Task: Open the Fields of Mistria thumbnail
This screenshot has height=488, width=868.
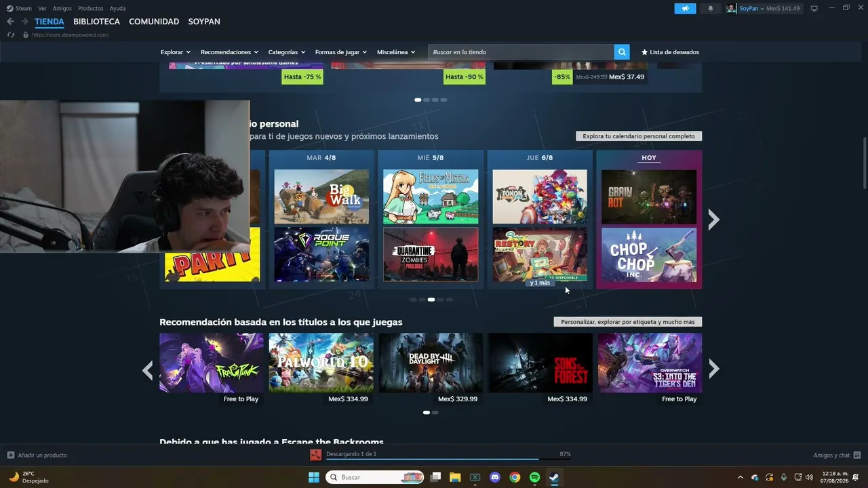Action: pos(431,197)
